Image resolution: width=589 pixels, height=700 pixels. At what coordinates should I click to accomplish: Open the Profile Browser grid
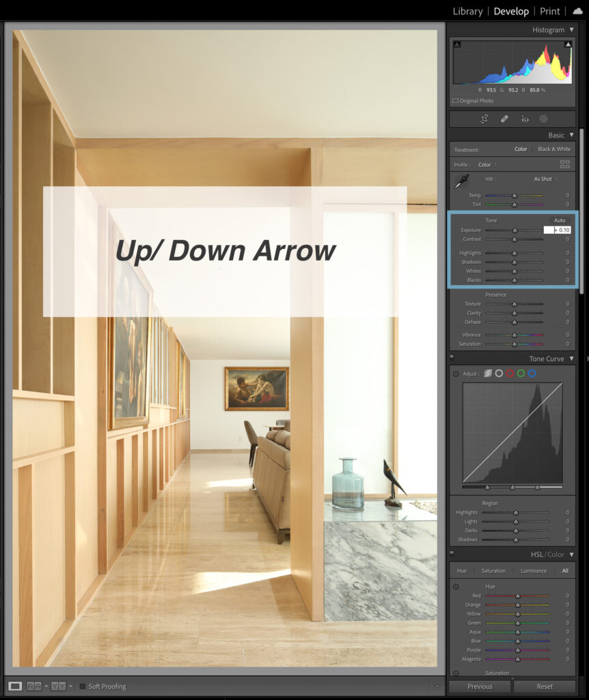[564, 164]
